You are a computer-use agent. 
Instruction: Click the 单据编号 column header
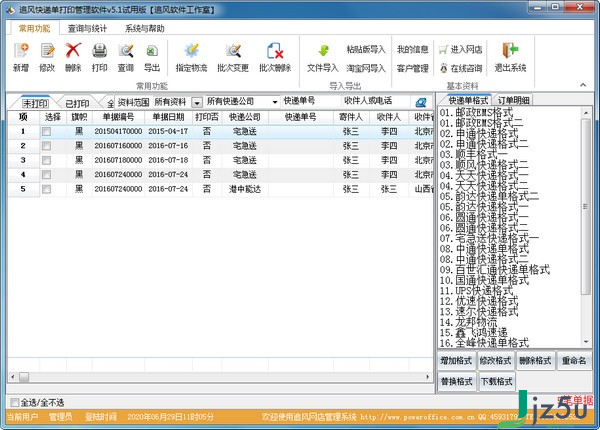118,117
